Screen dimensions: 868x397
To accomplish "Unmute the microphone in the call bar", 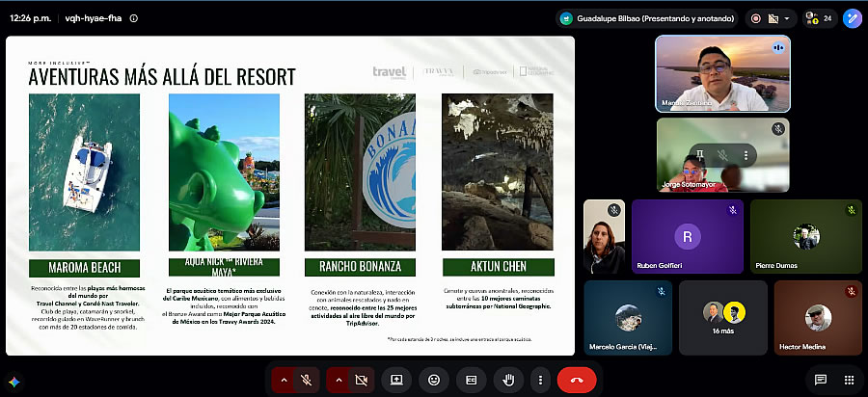I will [306, 380].
